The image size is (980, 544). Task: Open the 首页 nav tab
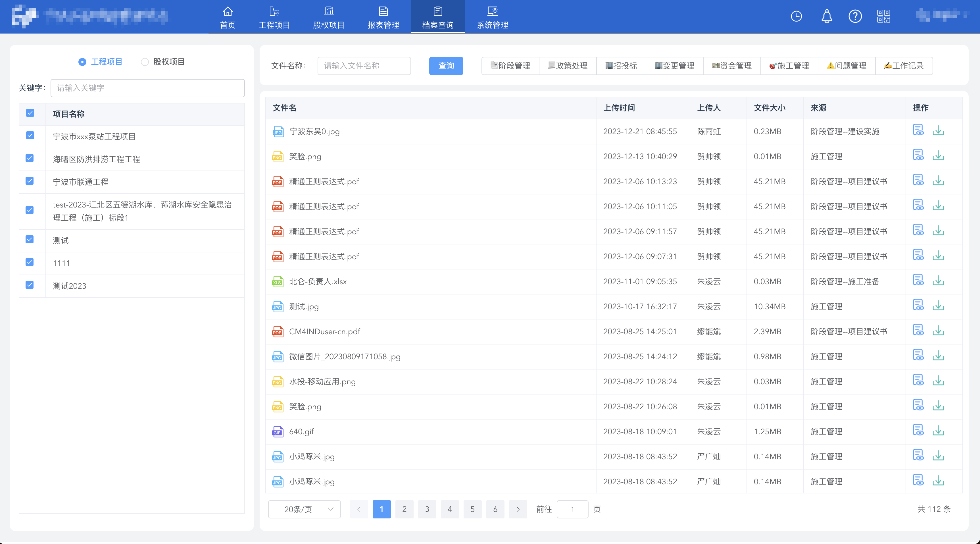tap(228, 17)
